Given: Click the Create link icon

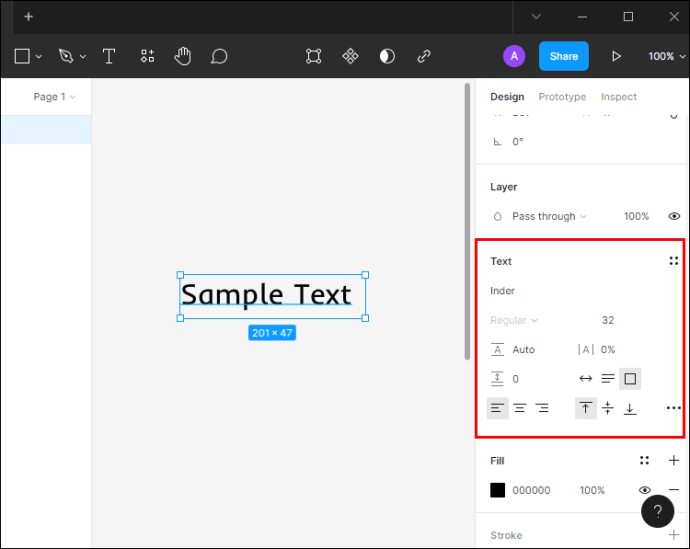Looking at the screenshot, I should (424, 56).
